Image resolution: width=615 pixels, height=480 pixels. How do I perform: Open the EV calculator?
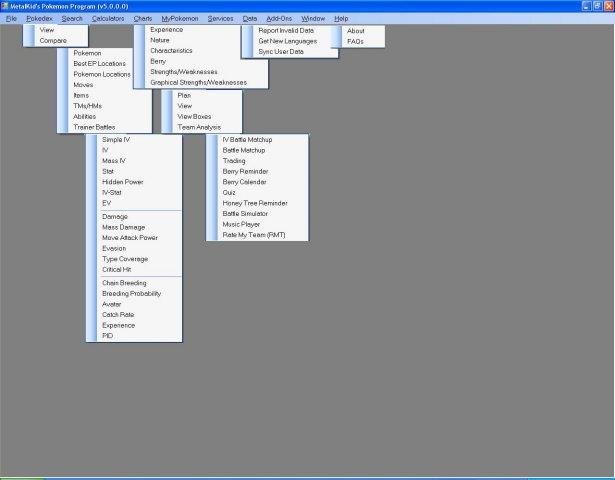pos(107,203)
